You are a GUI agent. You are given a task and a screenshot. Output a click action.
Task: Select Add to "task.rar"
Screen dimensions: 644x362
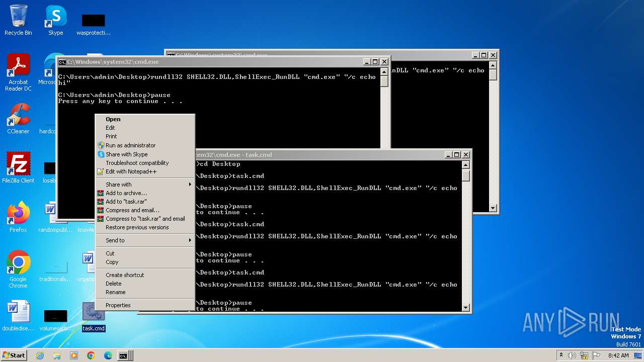(144, 202)
